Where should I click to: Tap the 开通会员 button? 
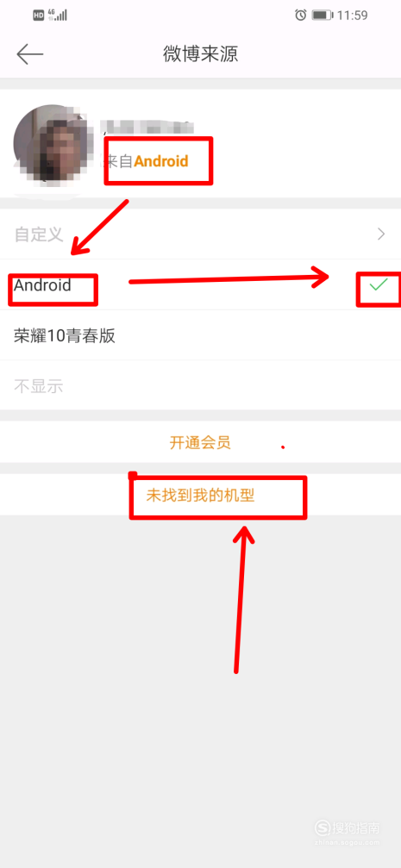[x=200, y=442]
